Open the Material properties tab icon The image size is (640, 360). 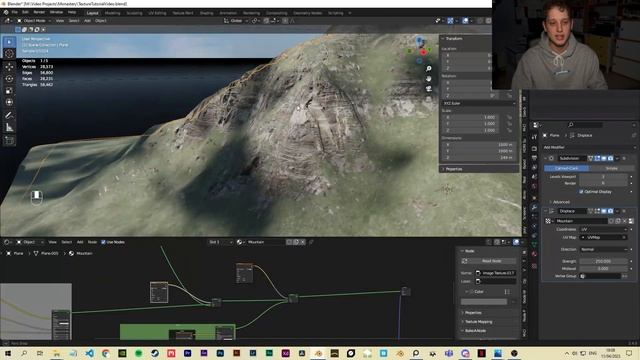click(534, 254)
